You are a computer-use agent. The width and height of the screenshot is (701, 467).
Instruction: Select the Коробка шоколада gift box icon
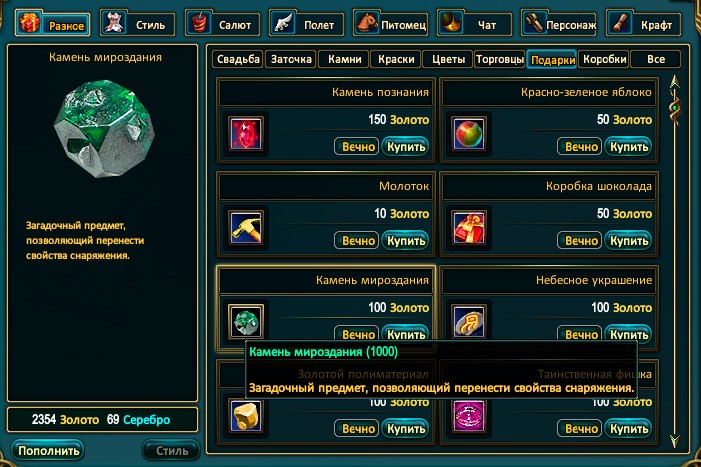(468, 227)
